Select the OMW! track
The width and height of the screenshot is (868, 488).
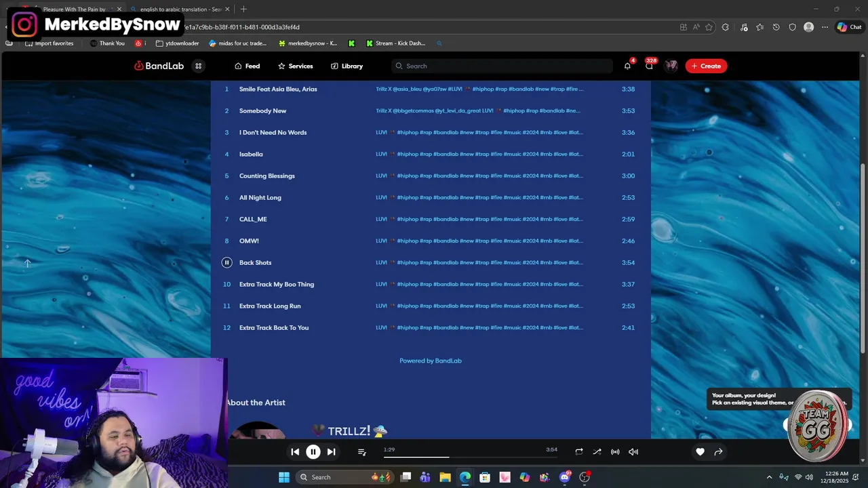click(x=249, y=241)
